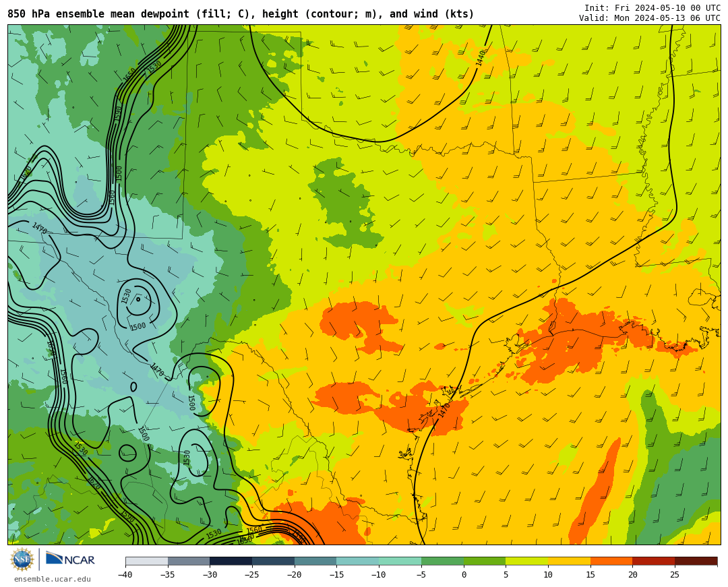
Task: Click the 5 colorbar tick label
Action: click(506, 574)
